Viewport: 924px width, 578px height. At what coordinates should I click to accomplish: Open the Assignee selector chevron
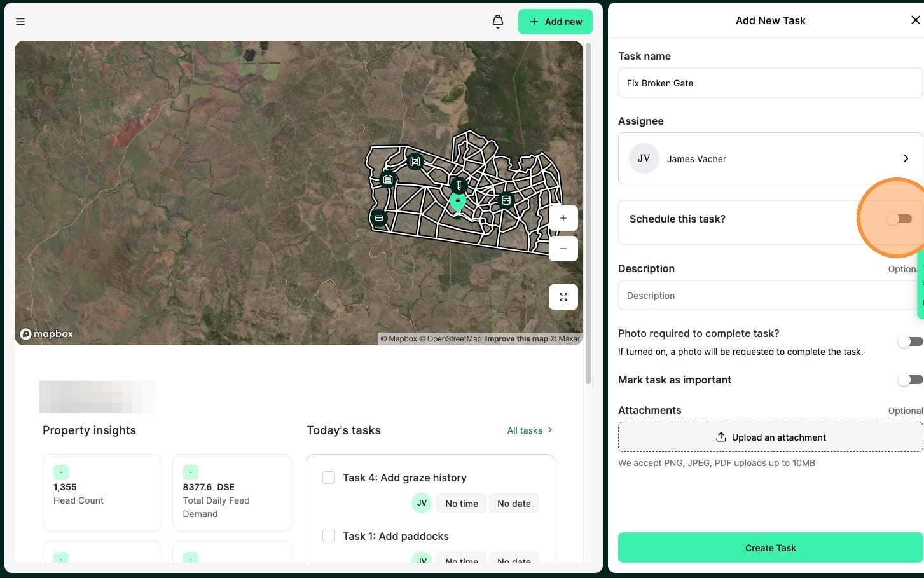(x=906, y=158)
